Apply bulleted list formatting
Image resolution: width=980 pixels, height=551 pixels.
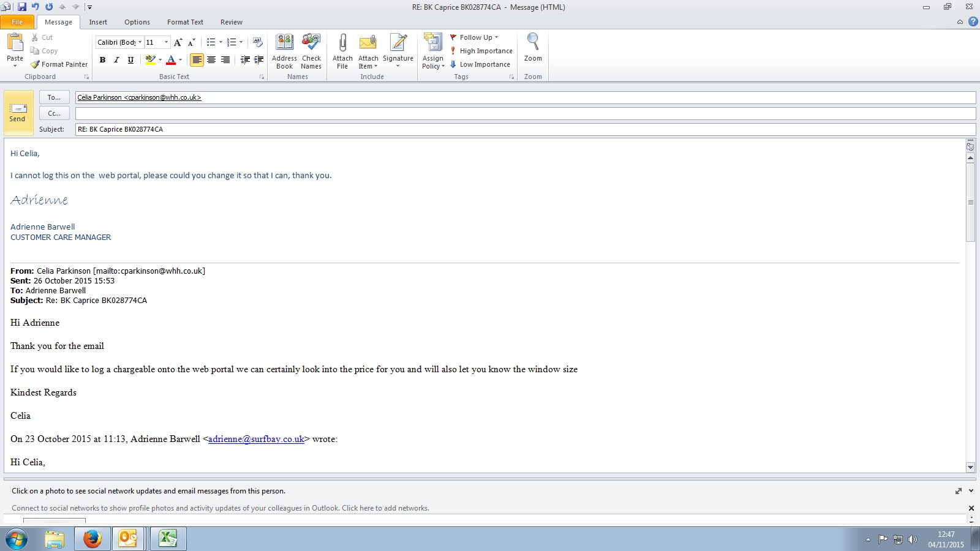211,42
